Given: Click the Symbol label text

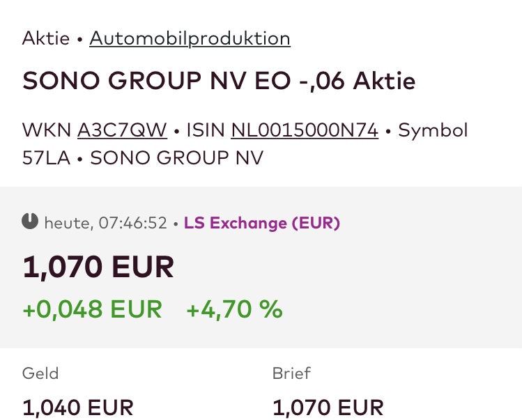Looking at the screenshot, I should [433, 130].
